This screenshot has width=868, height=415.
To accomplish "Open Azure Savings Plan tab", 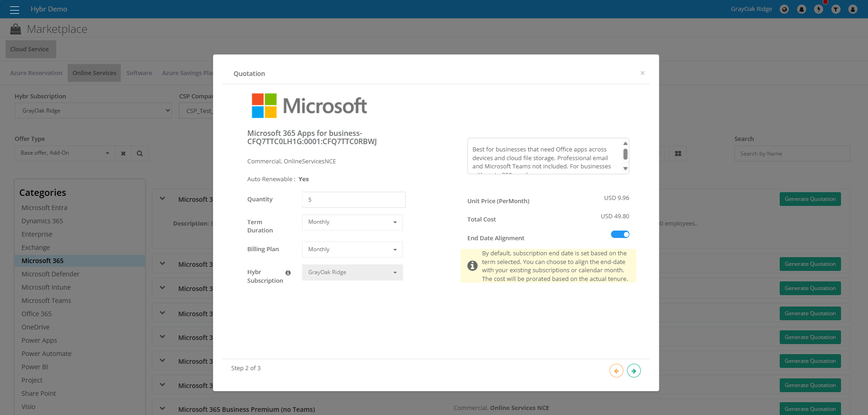I will 187,73.
